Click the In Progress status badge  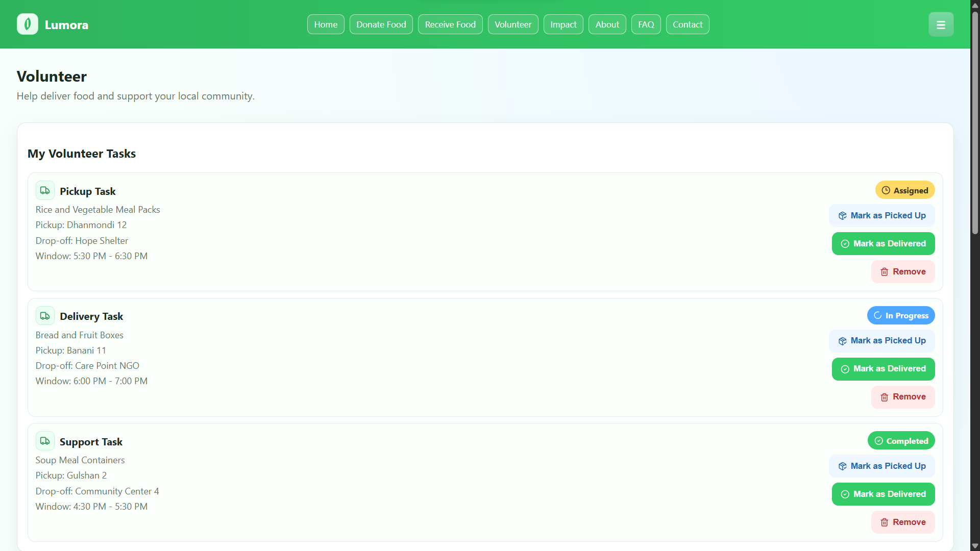click(900, 315)
